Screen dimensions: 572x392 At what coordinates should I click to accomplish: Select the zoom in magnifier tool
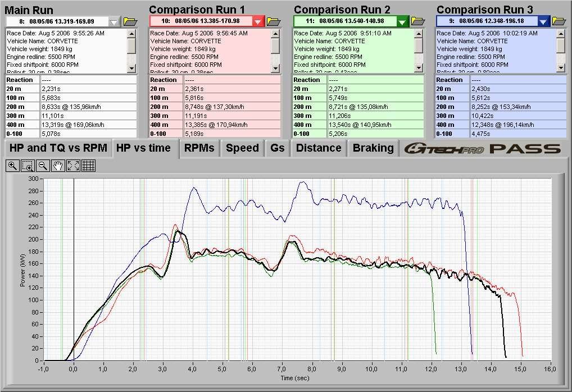[12, 165]
